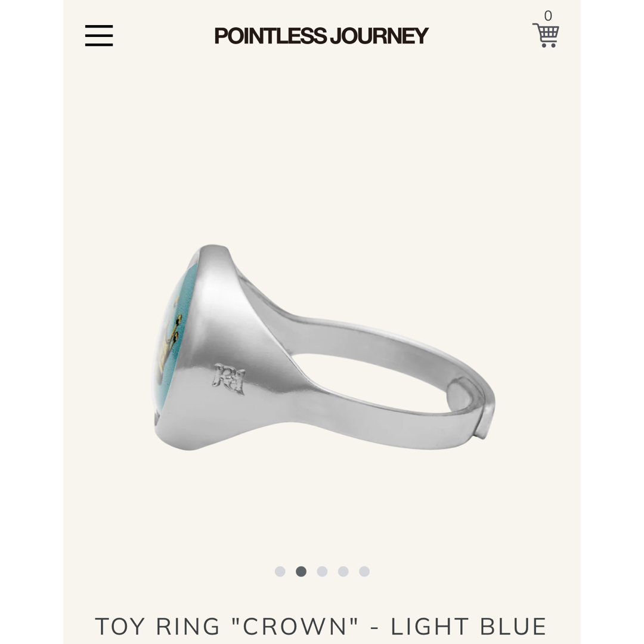This screenshot has width=644, height=644.
Task: View the fifth carousel image dot
Action: 364,571
